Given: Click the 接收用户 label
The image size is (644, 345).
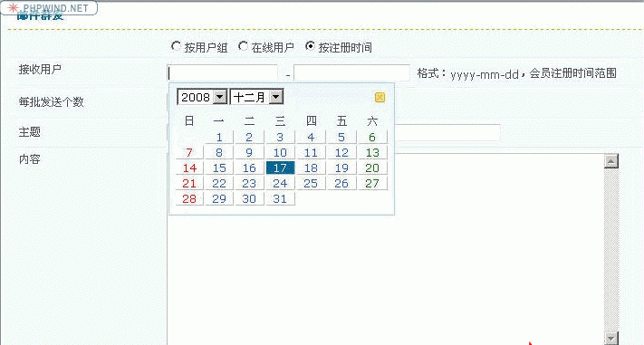Looking at the screenshot, I should pos(40,69).
